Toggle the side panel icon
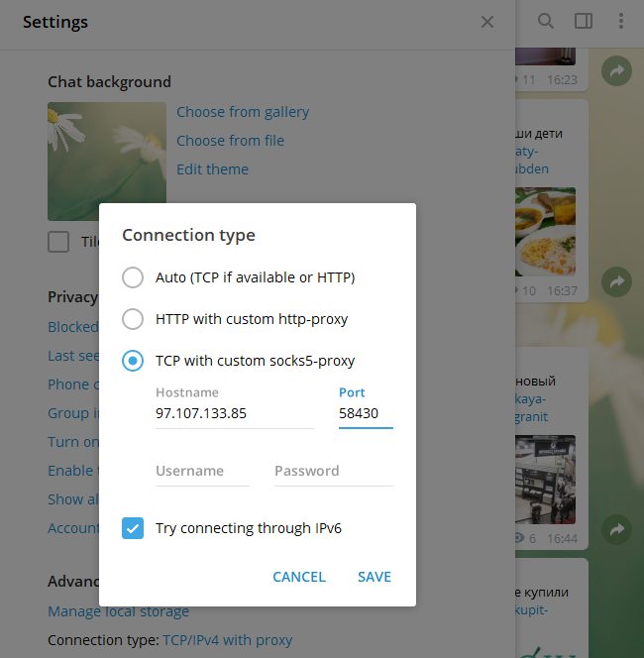Screen dimensions: 644x658 point(584,21)
